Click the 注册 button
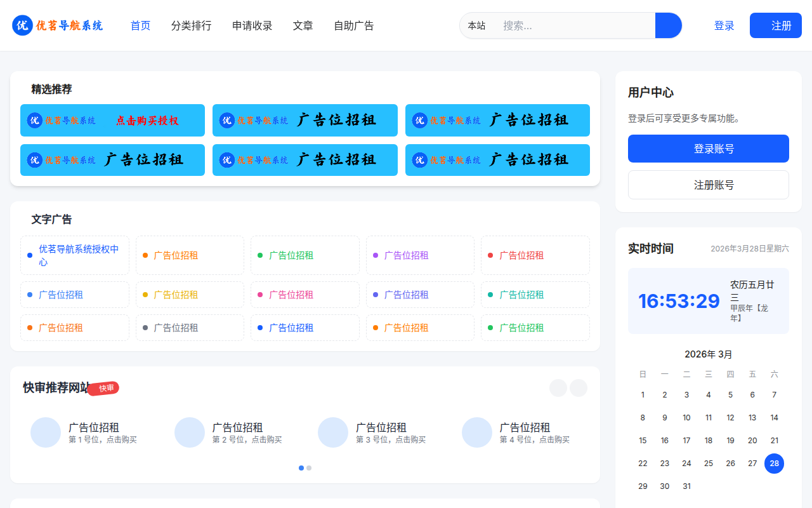Viewport: 812px width, 508px height. tap(775, 25)
